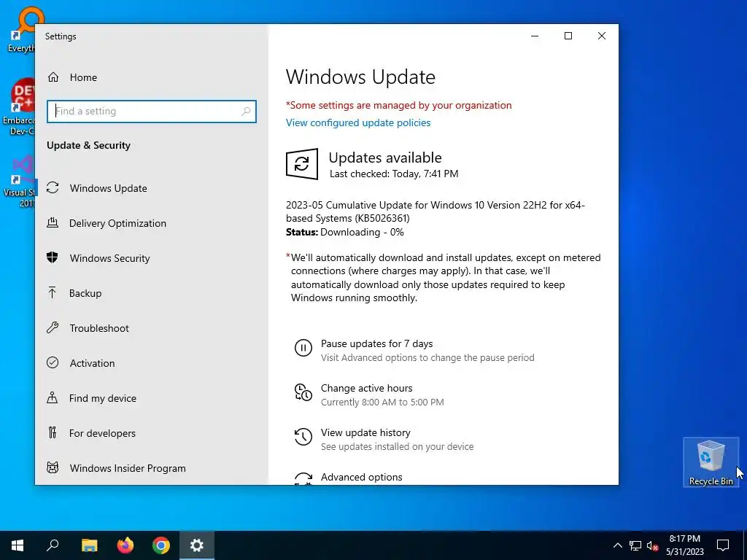Open Troubleshoot settings section
This screenshot has height=560, width=747.
152,328
